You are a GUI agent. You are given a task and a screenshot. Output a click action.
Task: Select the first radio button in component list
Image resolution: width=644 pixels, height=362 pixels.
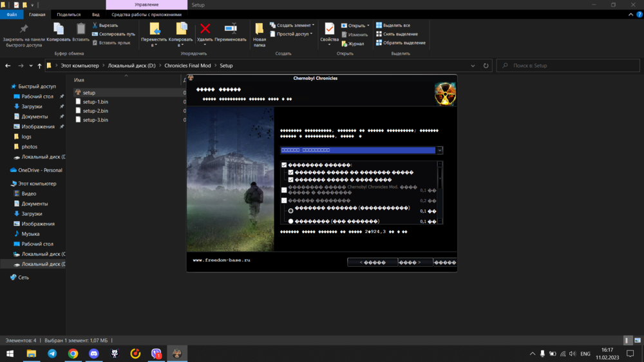click(290, 210)
